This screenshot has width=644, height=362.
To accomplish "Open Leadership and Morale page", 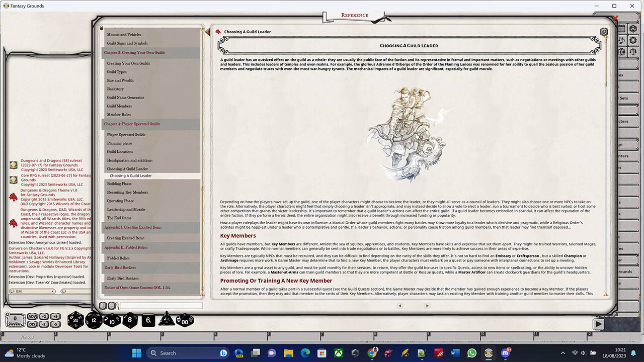I will pos(126,209).
